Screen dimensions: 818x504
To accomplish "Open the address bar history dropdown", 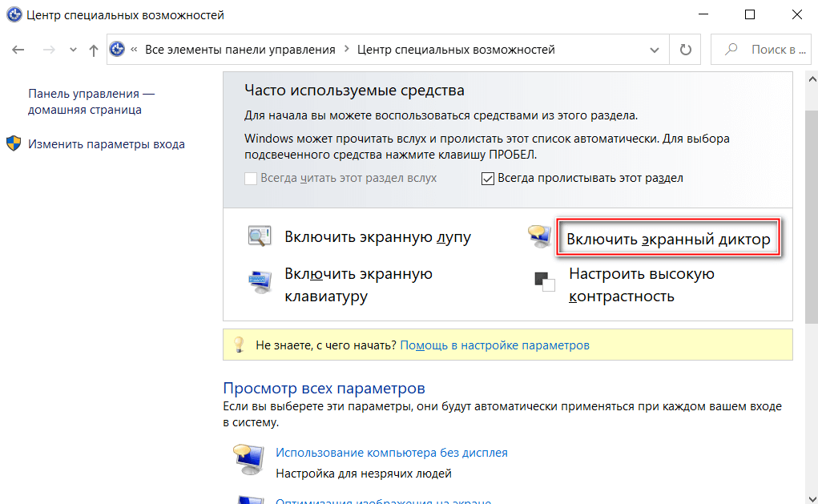I will (x=655, y=50).
